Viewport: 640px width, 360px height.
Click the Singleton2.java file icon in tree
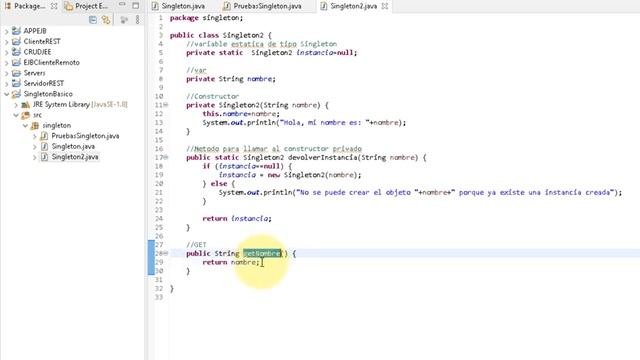[x=44, y=157]
